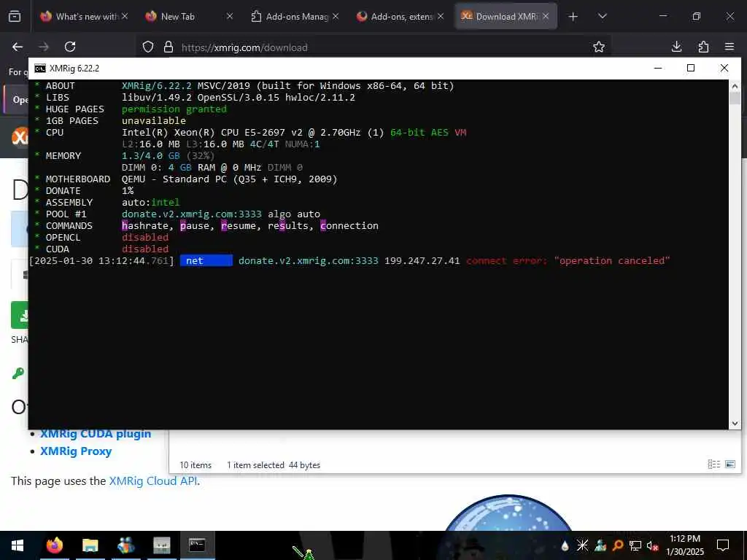Click "donate.v2.xmrig.com:3333" in the POOL #1 line

click(x=192, y=214)
